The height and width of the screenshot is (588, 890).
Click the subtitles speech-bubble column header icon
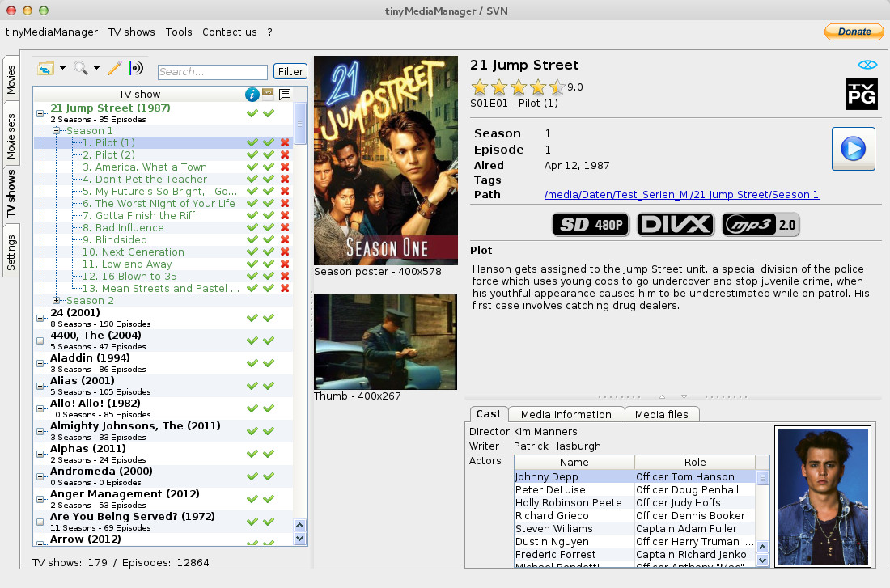[x=285, y=94]
